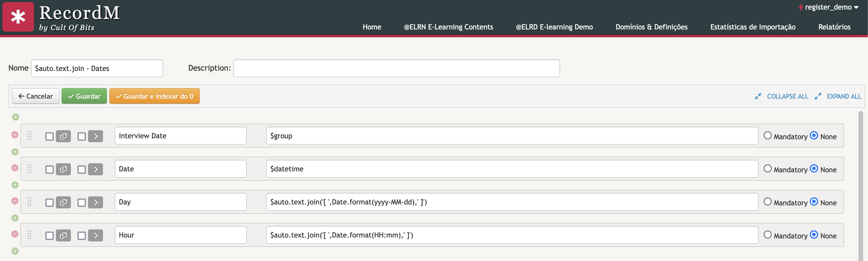The width and height of the screenshot is (868, 261).
Task: Tick the second checkbox in the Date row
Action: (x=81, y=170)
